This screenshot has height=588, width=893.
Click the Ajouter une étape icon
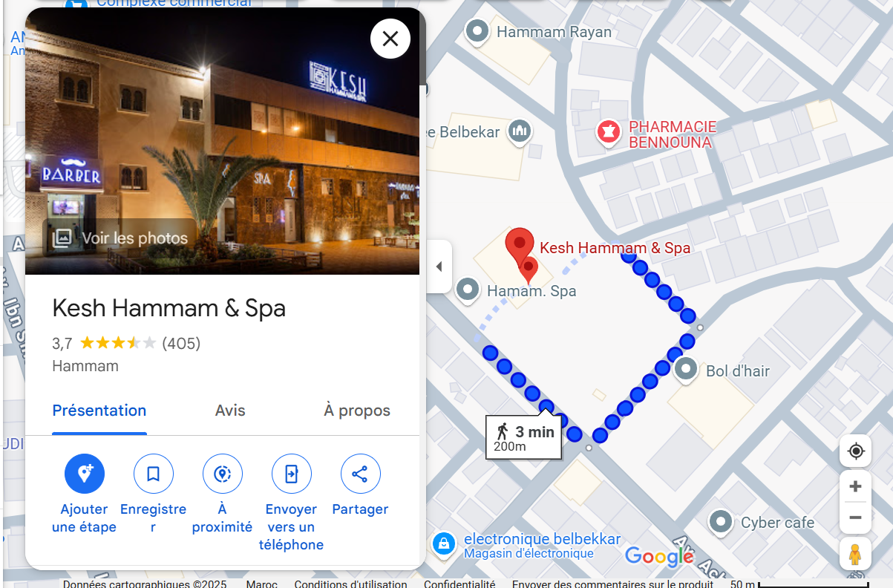coord(85,474)
